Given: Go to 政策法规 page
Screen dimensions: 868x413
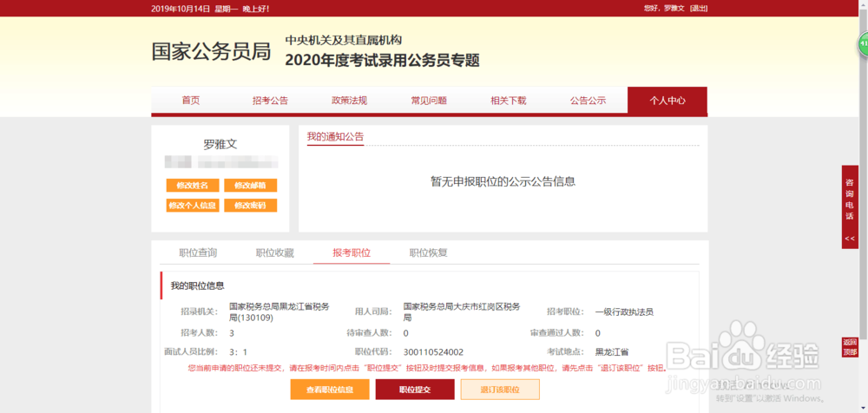Looking at the screenshot, I should pyautogui.click(x=349, y=101).
